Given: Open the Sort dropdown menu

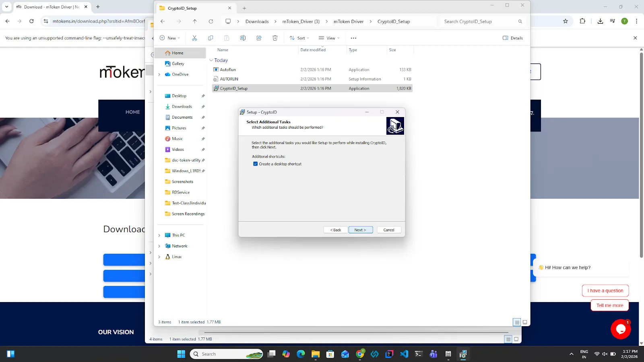Looking at the screenshot, I should point(299,38).
